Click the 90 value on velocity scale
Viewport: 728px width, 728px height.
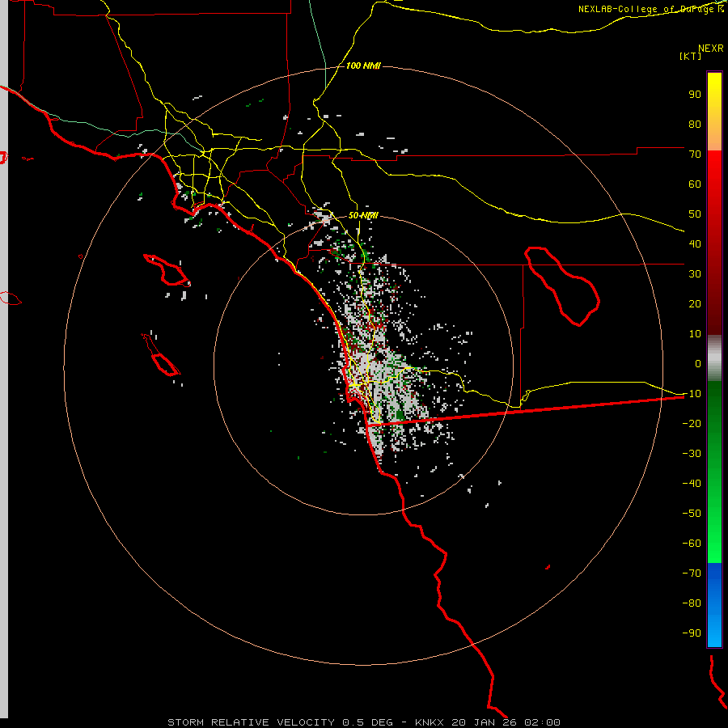tap(695, 95)
